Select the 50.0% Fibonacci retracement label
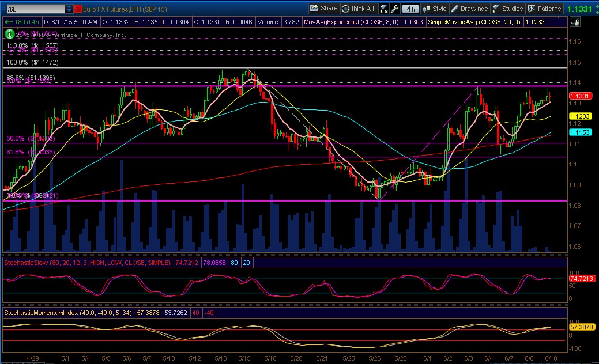This screenshot has height=364, width=599. [x=31, y=138]
